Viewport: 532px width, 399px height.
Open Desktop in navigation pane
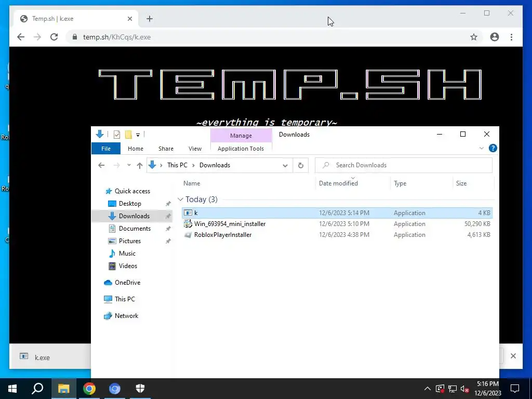(130, 204)
